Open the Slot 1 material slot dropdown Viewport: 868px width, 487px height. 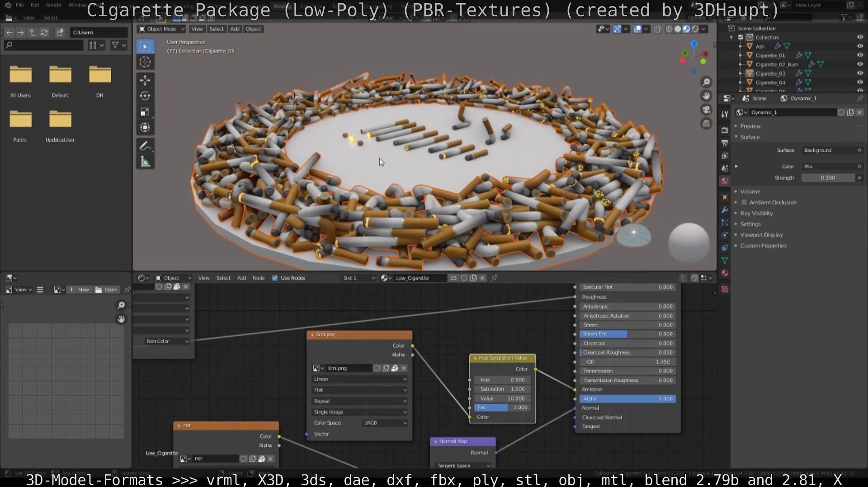point(359,278)
